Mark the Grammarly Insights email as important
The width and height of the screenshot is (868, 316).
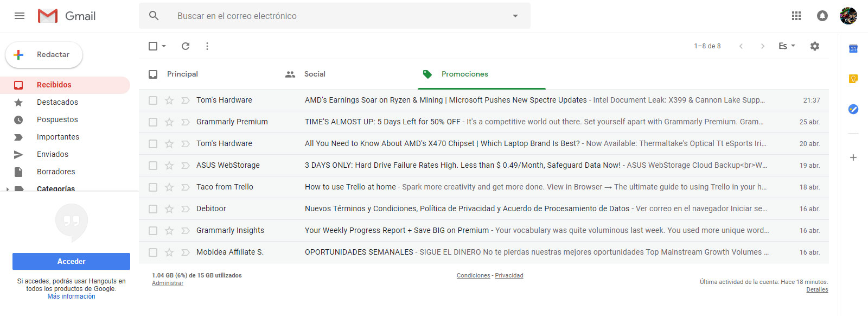186,231
